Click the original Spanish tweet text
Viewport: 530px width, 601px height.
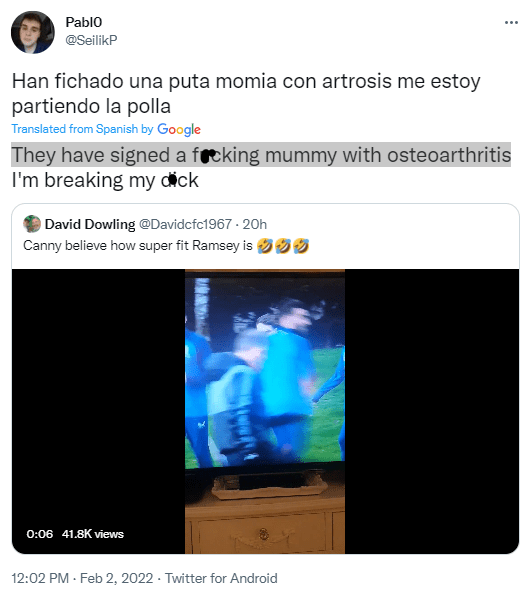pos(246,94)
